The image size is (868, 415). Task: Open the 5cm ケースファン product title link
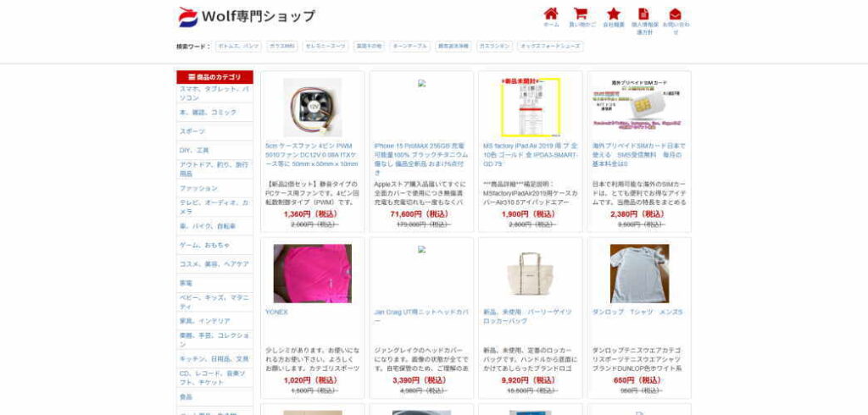pyautogui.click(x=312, y=155)
